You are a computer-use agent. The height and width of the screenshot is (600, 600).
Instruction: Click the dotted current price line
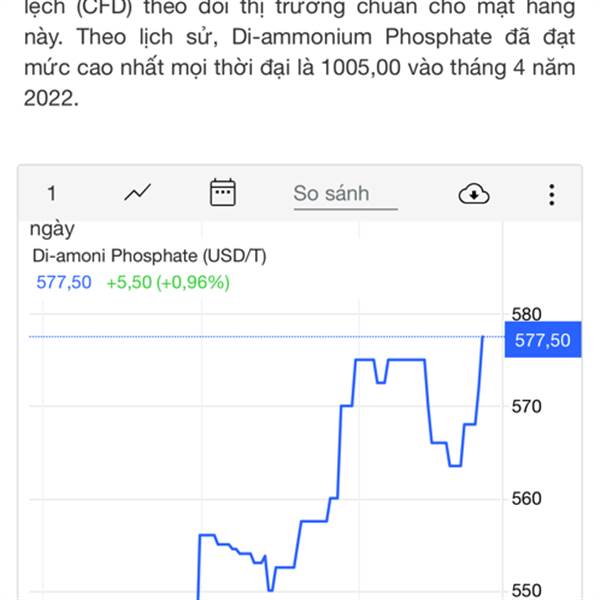point(267,337)
